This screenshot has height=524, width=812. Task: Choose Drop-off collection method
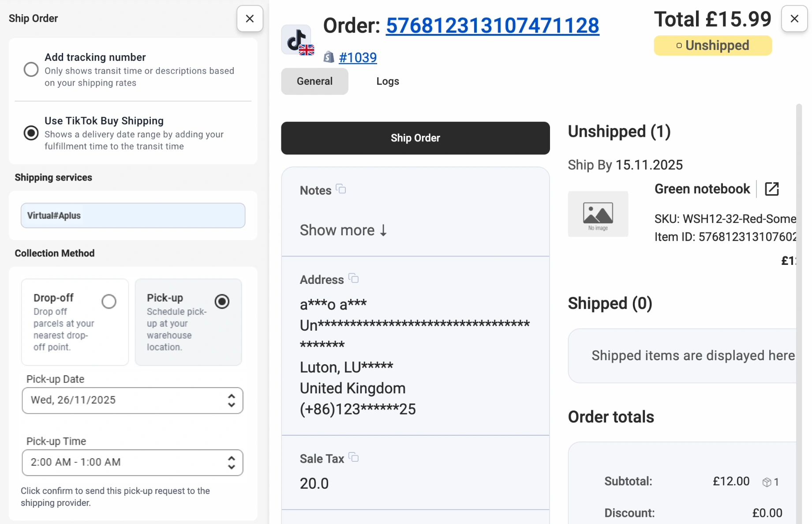tap(109, 302)
